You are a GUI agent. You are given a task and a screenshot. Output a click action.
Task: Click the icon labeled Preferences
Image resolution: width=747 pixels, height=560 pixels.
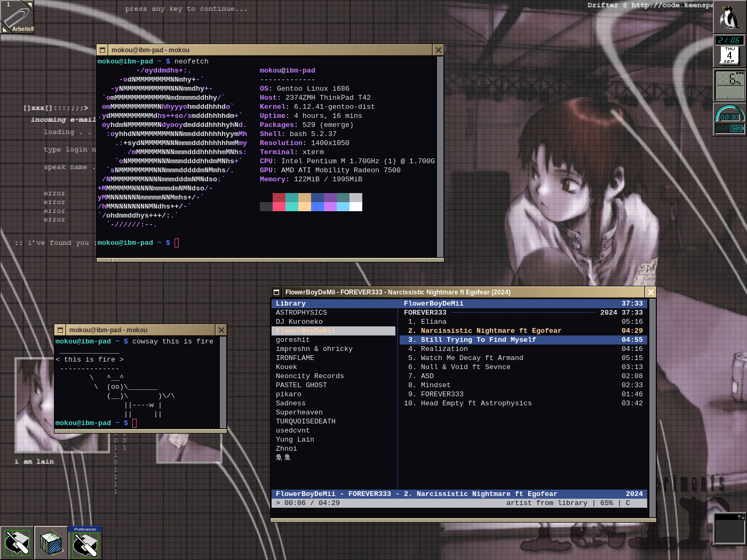85,543
